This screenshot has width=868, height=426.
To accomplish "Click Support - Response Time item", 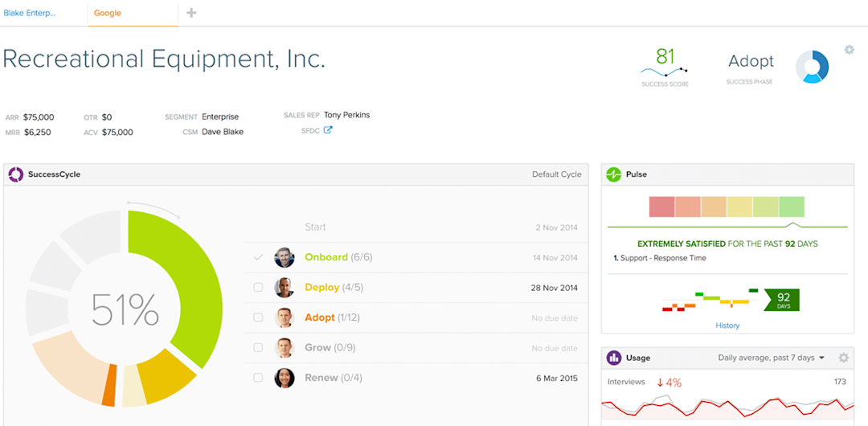I will pos(663,257).
